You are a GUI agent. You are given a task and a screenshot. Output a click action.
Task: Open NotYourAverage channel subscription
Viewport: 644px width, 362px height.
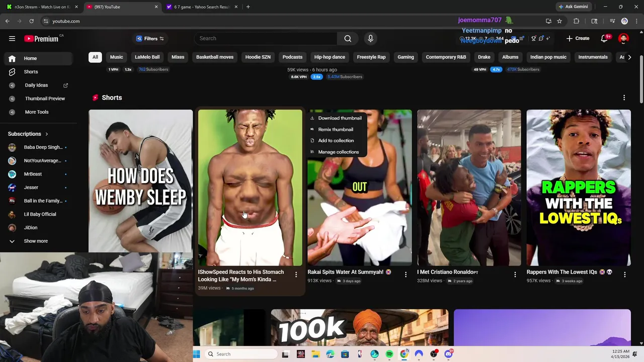tap(39, 161)
